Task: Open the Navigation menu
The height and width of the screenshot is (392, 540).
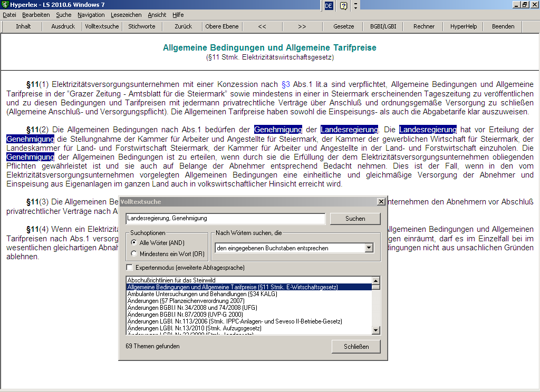Action: pyautogui.click(x=91, y=15)
